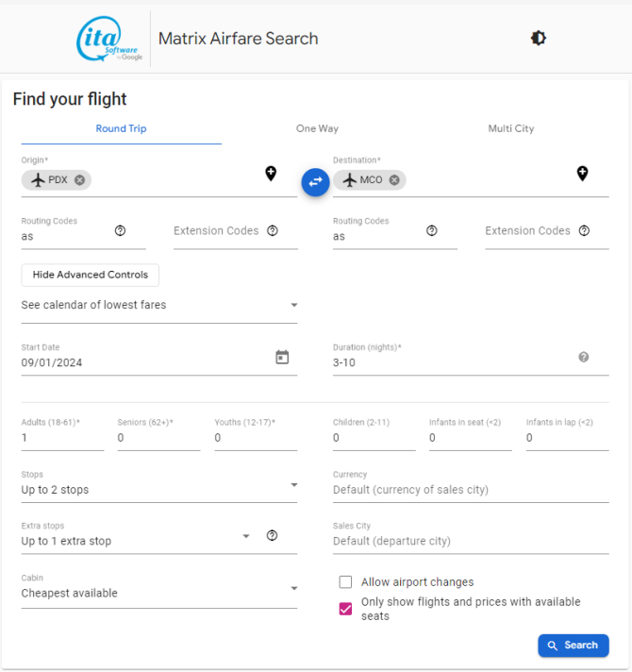Swap origin and destination airports
This screenshot has height=672, width=632.
coord(315,182)
